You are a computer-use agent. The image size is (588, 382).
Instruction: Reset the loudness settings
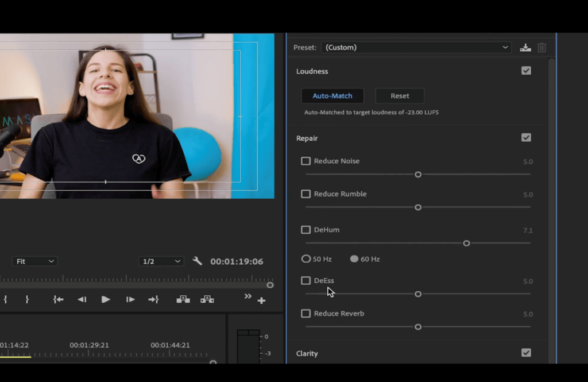(400, 95)
